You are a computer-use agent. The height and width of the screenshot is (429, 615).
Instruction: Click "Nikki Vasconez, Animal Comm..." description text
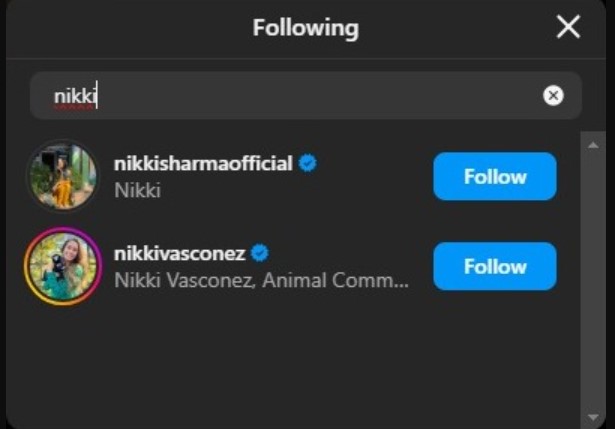pyautogui.click(x=261, y=280)
